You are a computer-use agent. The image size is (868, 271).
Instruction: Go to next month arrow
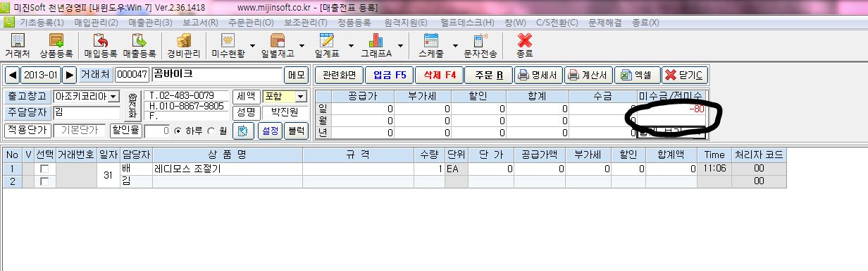tap(70, 75)
